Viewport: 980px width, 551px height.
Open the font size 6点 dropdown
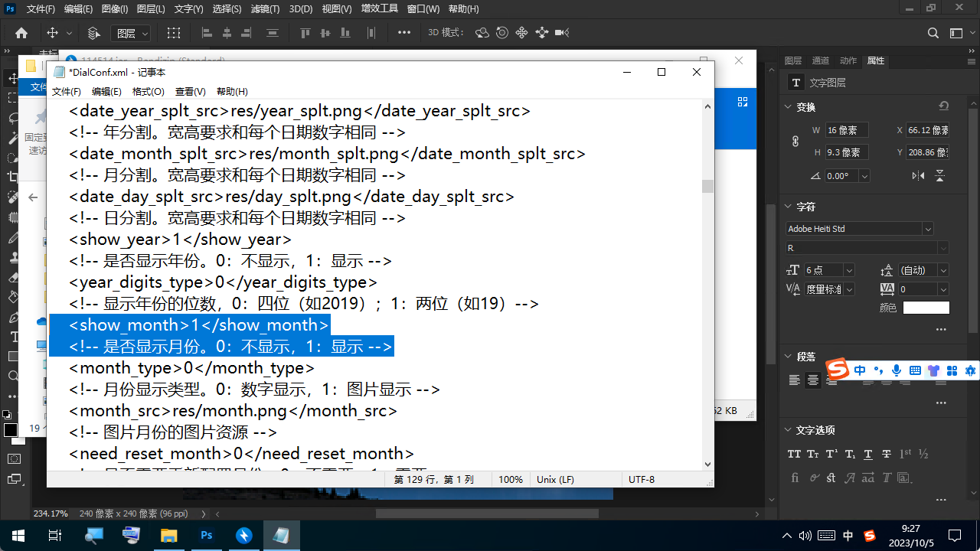pyautogui.click(x=848, y=270)
